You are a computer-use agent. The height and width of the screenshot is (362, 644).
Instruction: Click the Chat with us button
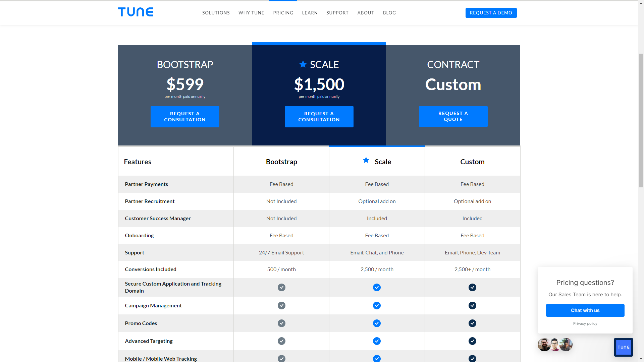585,310
